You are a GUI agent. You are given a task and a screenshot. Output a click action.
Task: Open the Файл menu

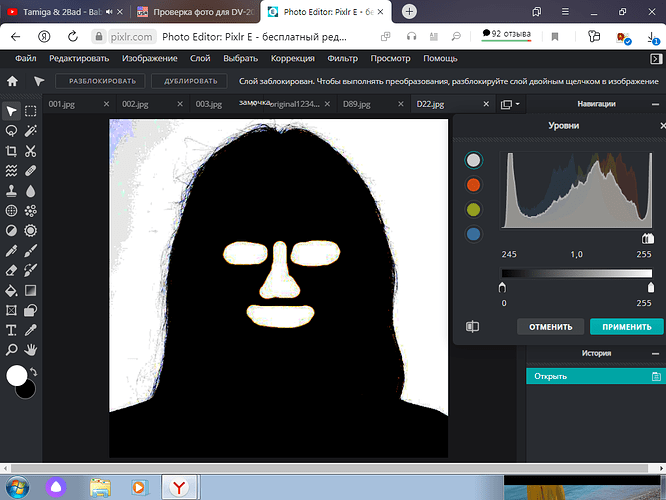26,58
